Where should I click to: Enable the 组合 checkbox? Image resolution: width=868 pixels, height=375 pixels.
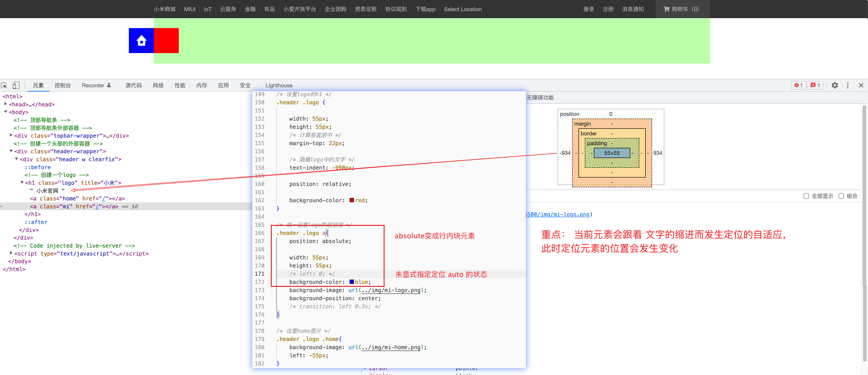[841, 196]
